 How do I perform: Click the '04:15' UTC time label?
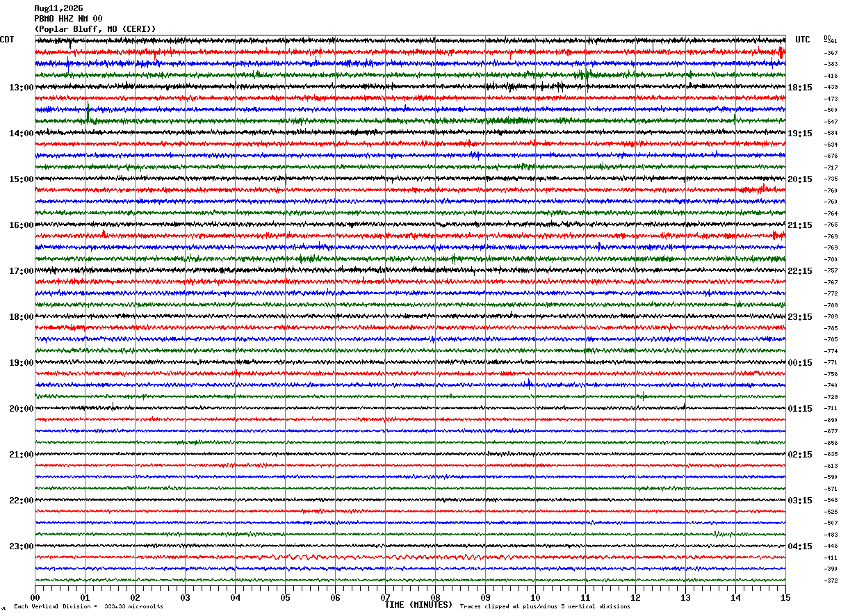point(800,546)
